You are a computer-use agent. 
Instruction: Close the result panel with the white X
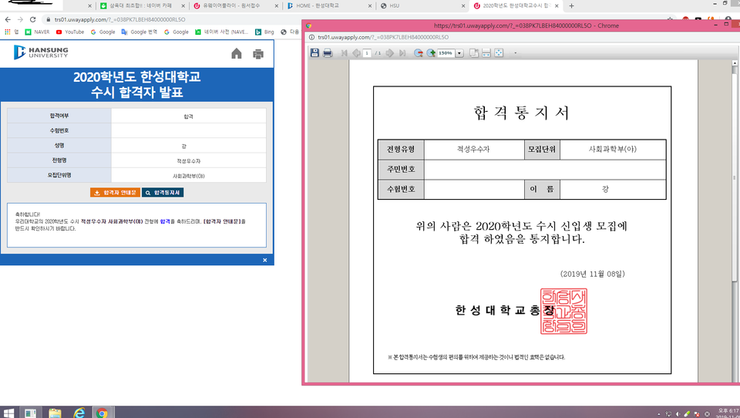(265, 260)
